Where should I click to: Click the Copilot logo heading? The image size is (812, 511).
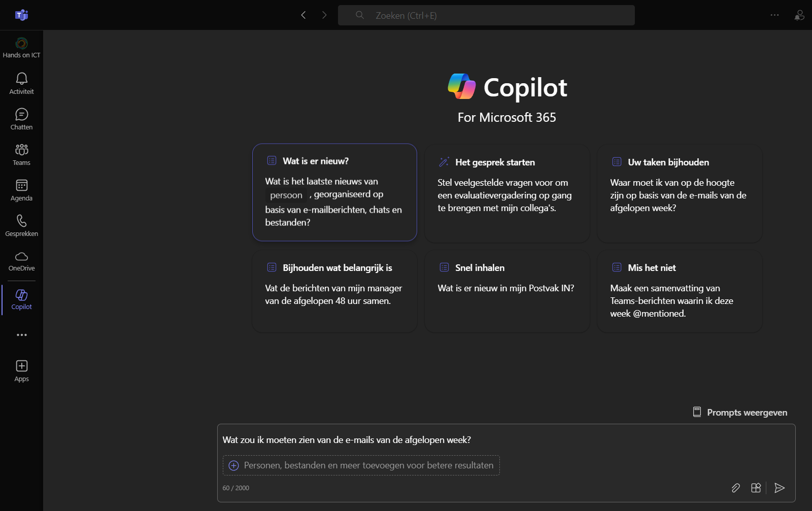tap(507, 87)
